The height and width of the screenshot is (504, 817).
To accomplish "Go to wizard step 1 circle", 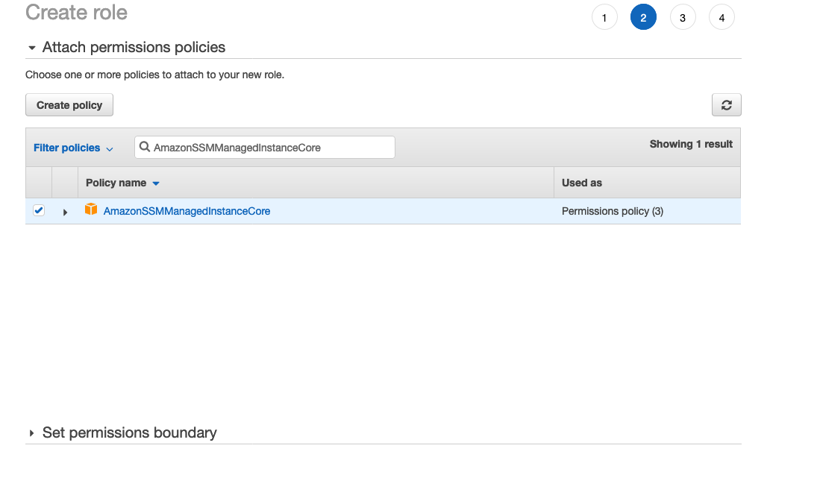I will pyautogui.click(x=604, y=18).
